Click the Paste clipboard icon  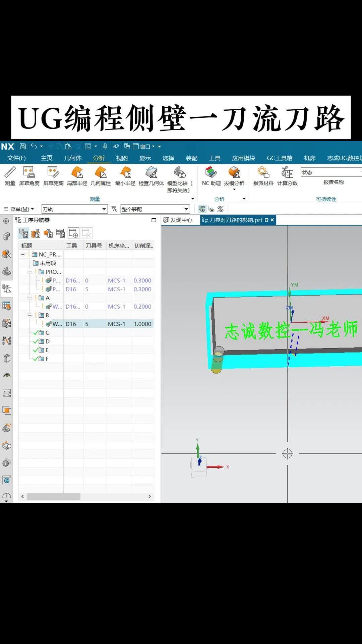tap(68, 146)
